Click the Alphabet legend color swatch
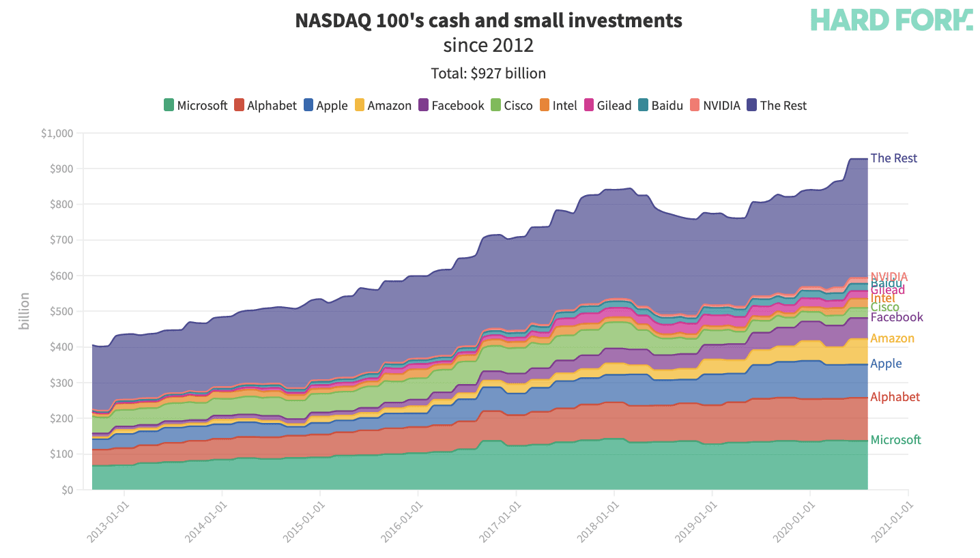Viewport: 980px width, 558px height. (x=239, y=105)
